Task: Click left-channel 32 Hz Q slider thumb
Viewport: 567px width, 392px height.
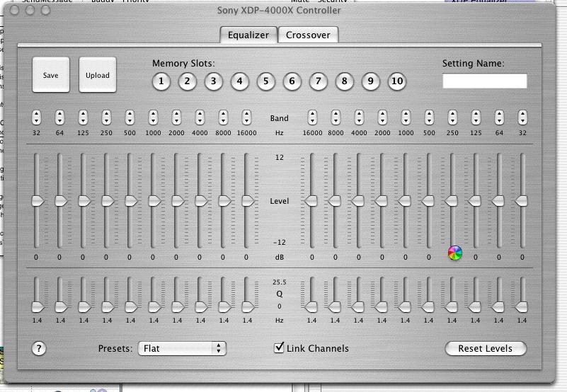Action: coord(38,307)
